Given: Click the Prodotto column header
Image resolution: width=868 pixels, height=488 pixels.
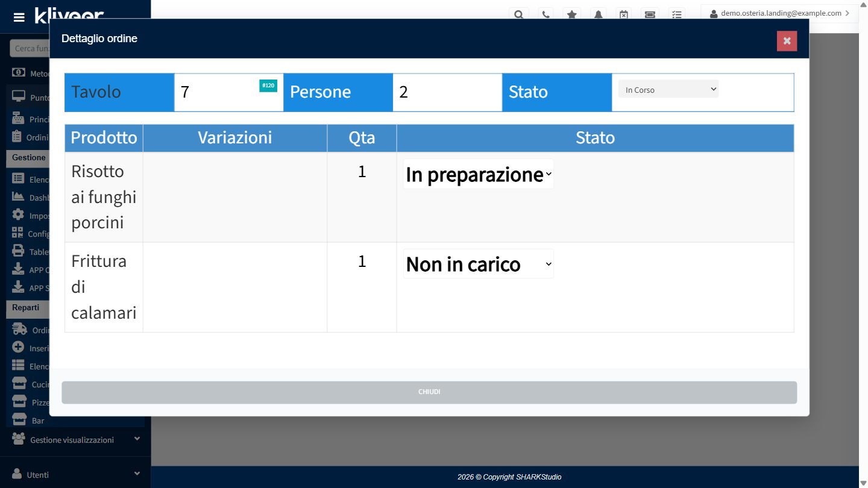Looking at the screenshot, I should (x=104, y=138).
